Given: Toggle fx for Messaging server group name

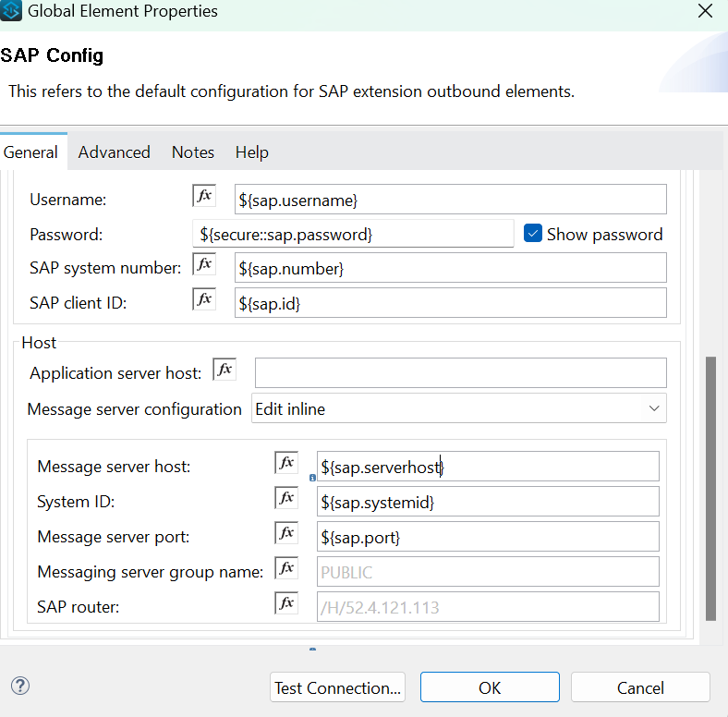Looking at the screenshot, I should pos(286,568).
